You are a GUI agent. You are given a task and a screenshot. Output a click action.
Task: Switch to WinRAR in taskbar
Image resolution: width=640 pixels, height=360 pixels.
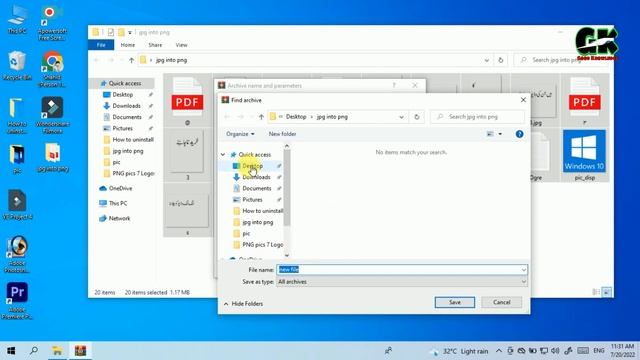point(80,351)
